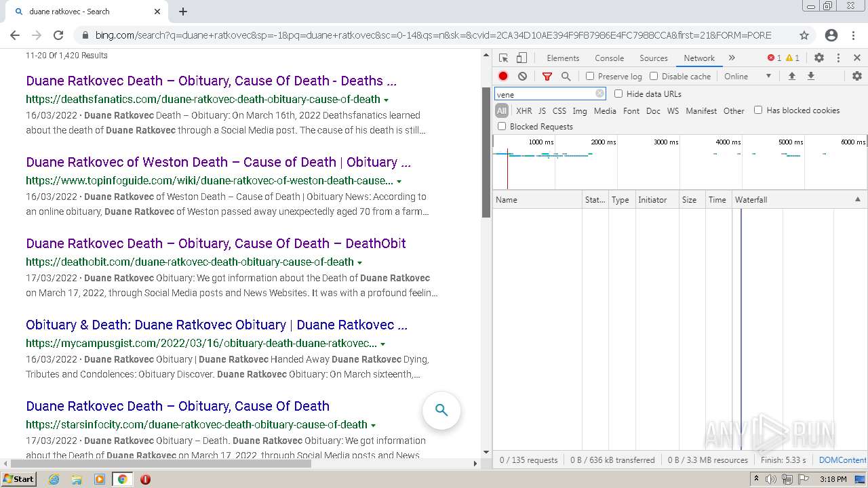Screen dimensions: 868x488
Task: Open a new browser tab
Action: tap(183, 12)
